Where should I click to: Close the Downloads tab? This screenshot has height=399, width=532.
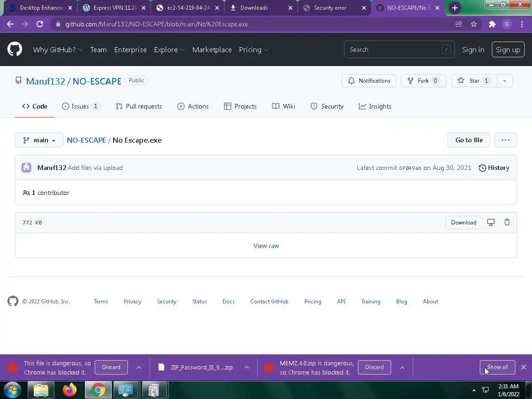click(290, 8)
